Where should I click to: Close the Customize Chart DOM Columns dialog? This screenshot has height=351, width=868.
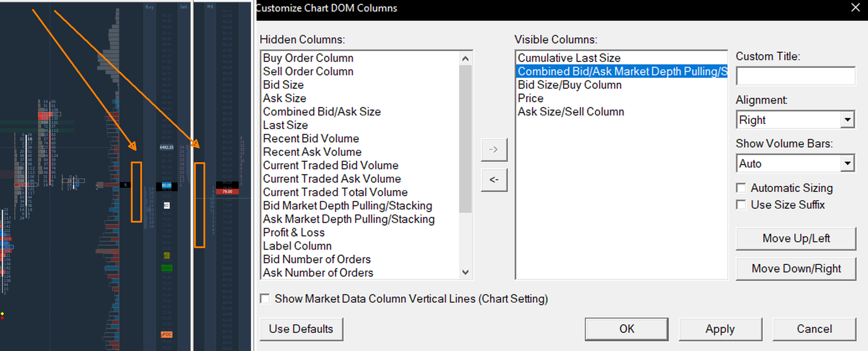tap(855, 7)
